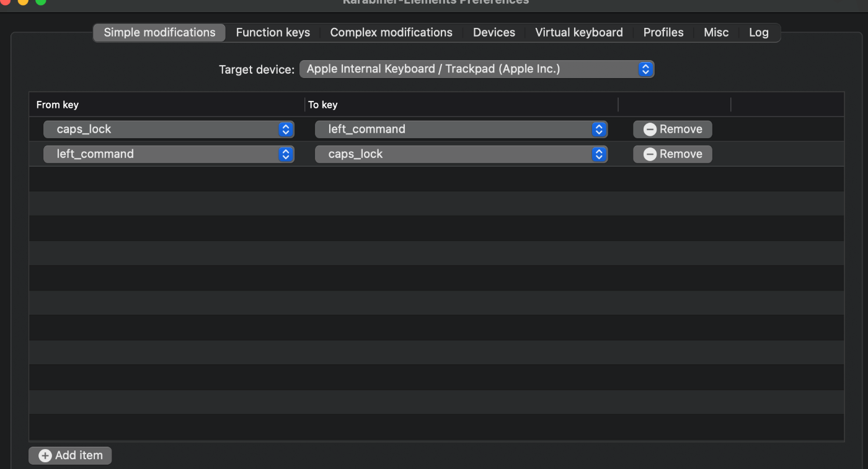Screen dimensions: 868x469
Task: Switch to the Function keys tab
Action: tap(273, 33)
